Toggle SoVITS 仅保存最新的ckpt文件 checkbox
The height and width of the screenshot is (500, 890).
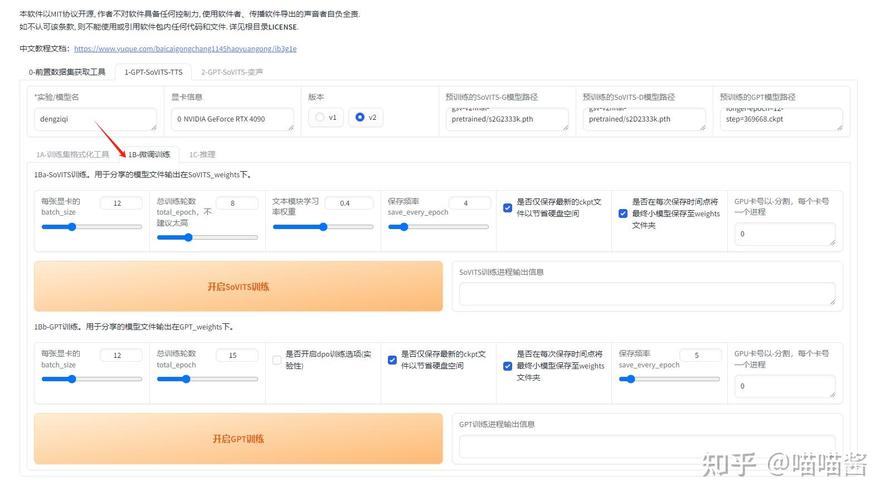pyautogui.click(x=508, y=208)
